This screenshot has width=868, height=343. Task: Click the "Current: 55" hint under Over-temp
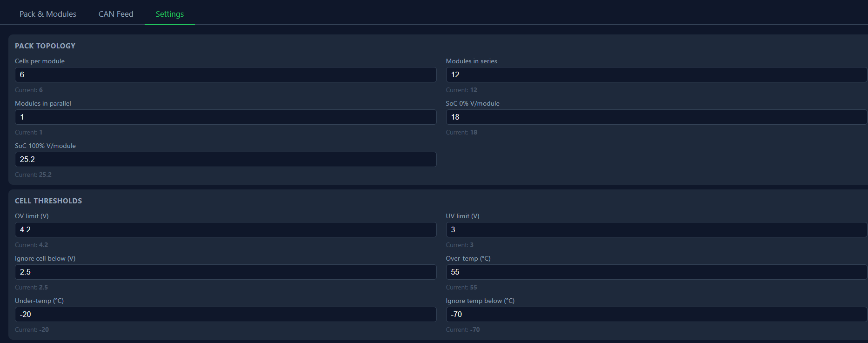tap(461, 287)
